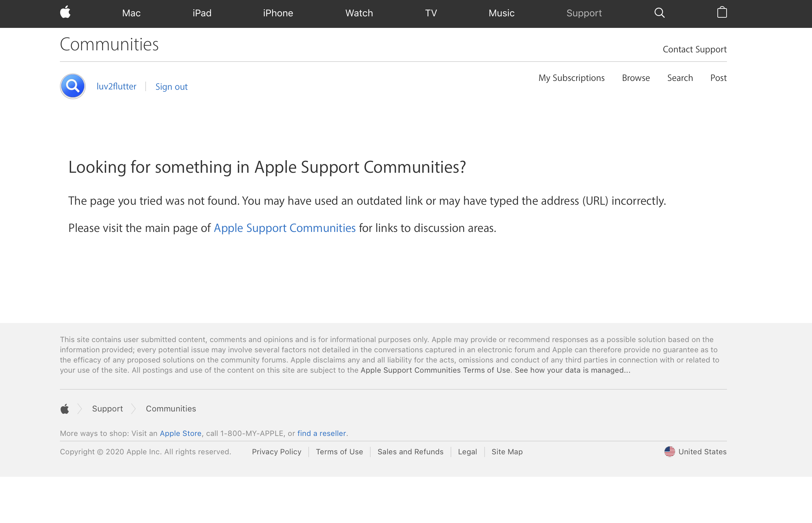Click Post to create a discussion
This screenshot has width=812, height=523.
718,78
